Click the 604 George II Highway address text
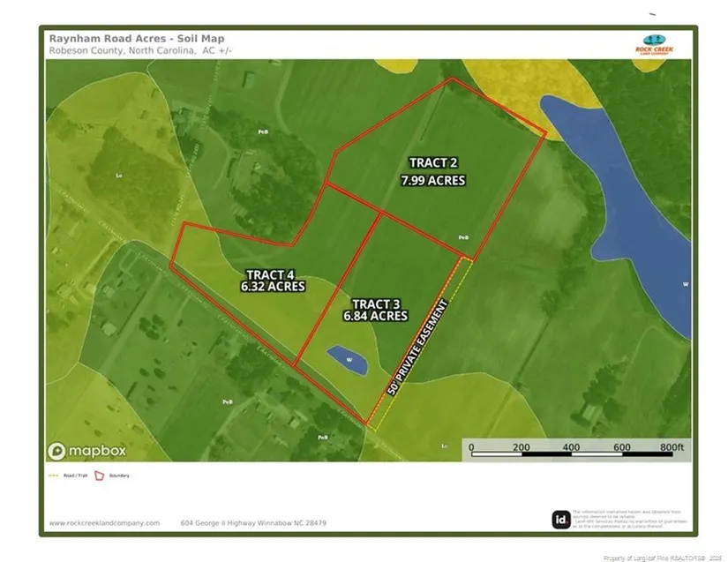The height and width of the screenshot is (562, 728). (253, 522)
